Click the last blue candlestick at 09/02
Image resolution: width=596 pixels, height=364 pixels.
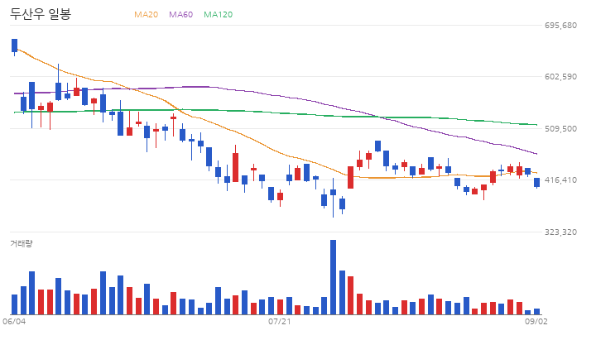(536, 183)
